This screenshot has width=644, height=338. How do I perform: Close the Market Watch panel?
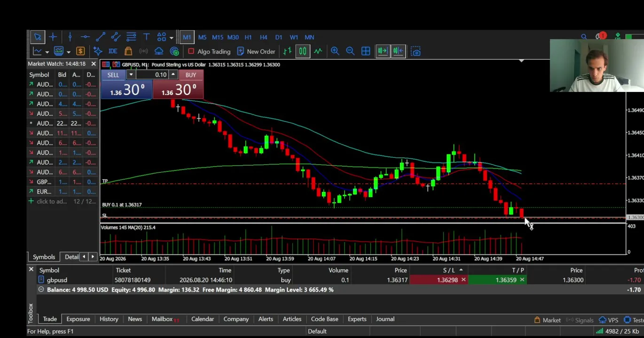[x=93, y=64]
